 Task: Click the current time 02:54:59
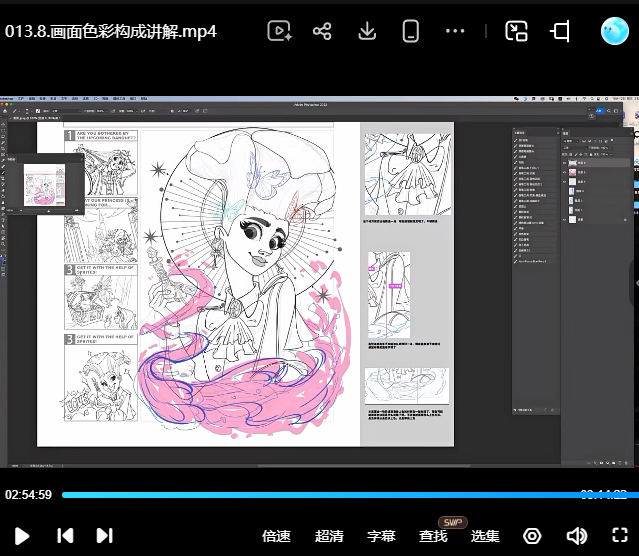coord(28,495)
